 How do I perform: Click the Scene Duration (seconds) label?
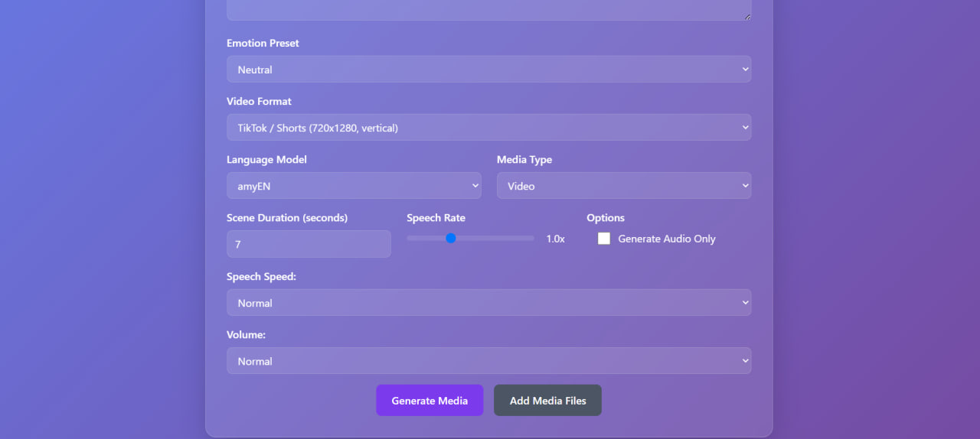click(x=287, y=218)
